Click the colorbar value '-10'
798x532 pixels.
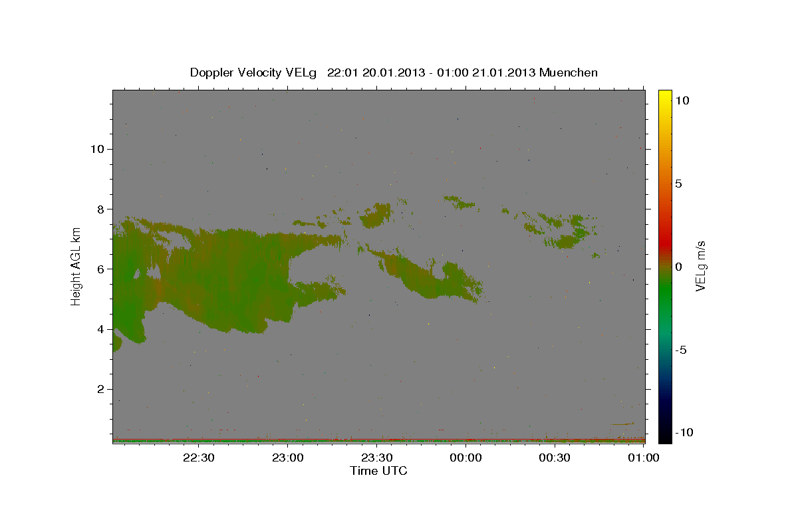684,432
